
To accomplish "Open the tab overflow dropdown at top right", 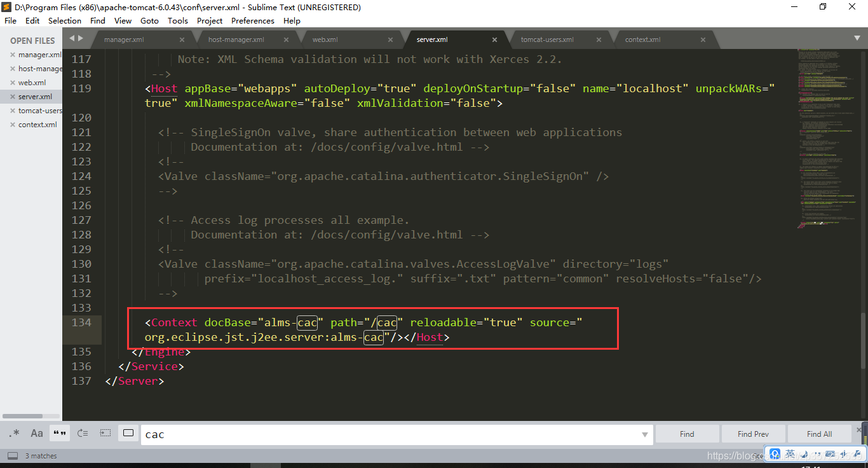I will [x=858, y=39].
